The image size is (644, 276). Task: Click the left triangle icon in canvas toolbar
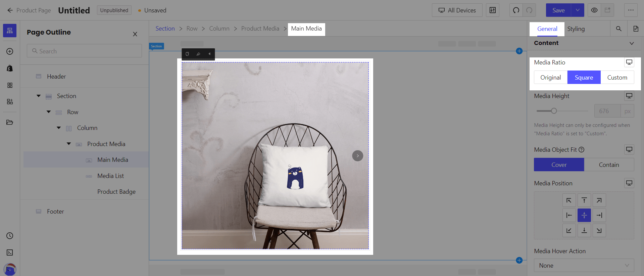pos(209,54)
